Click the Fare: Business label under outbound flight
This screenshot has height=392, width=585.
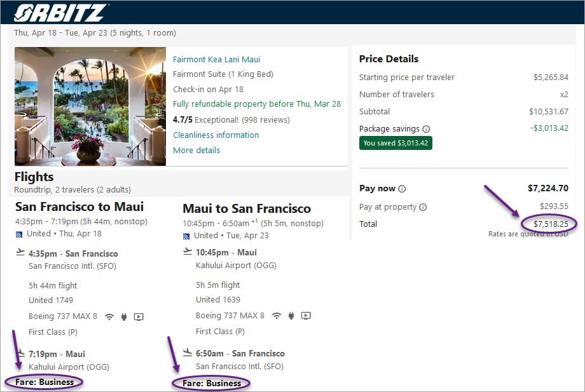point(45,382)
